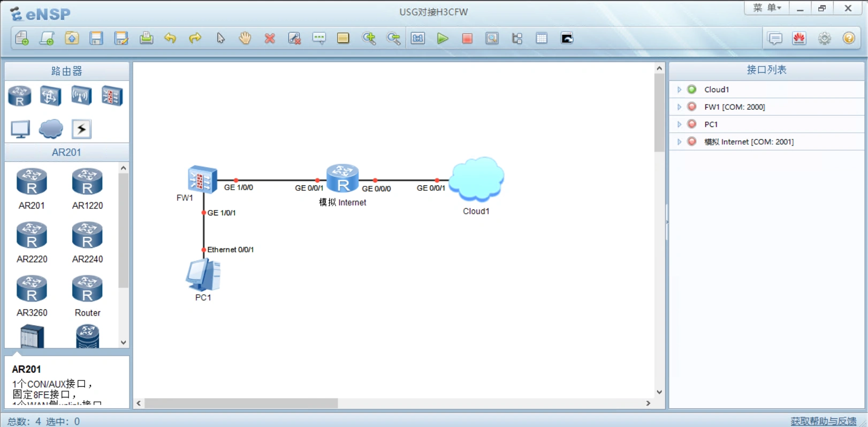Select the firewall device category icon
Screen dimensions: 868x427
pos(112,96)
